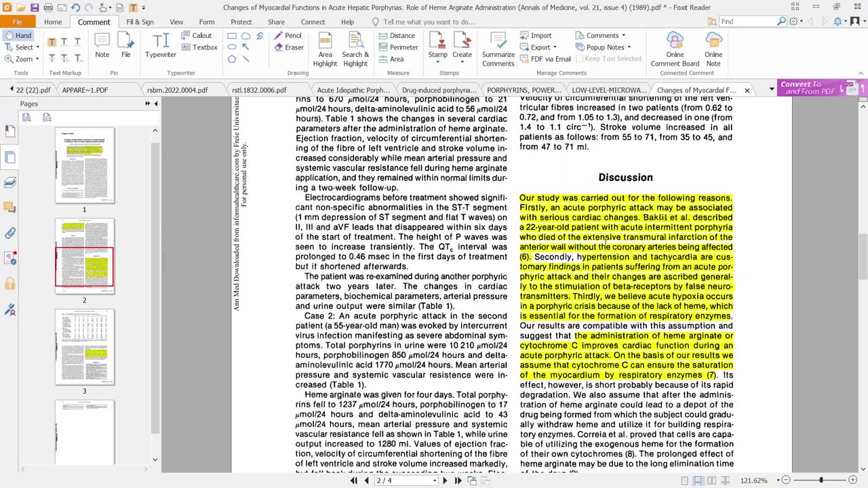Expand the document tab list arrow
Image resolution: width=868 pixels, height=488 pixels.
coord(771,89)
